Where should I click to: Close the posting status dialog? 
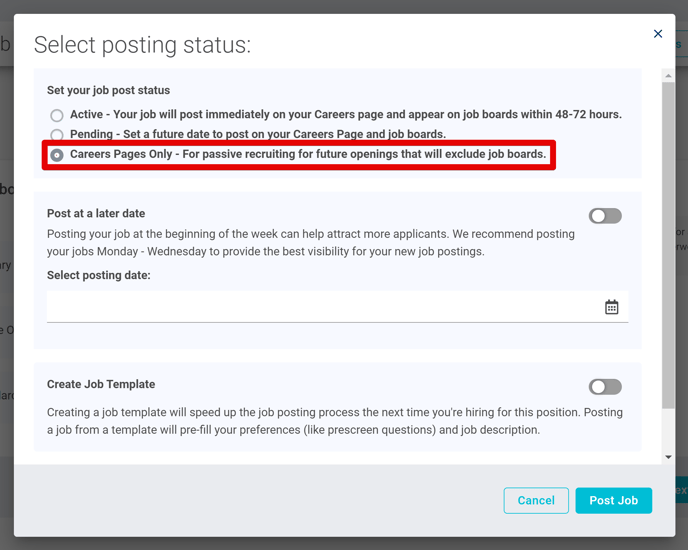point(657,34)
